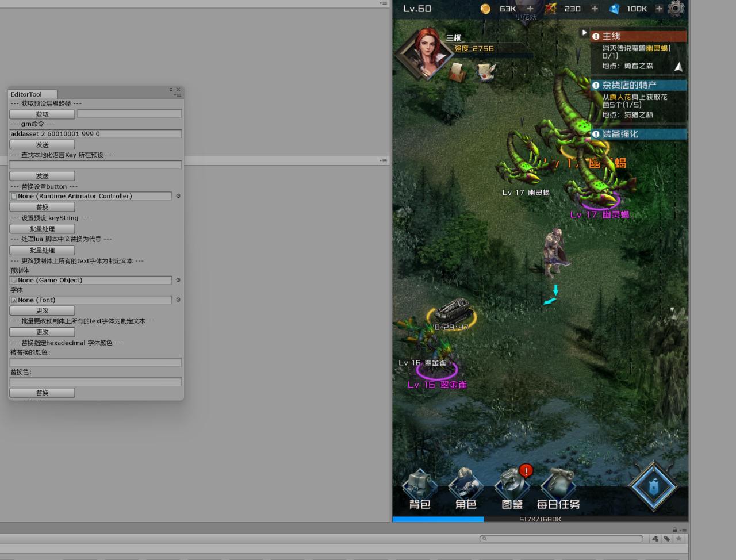Image resolution: width=736 pixels, height=560 pixels.
Task: Click the search by label tag icon
Action: (x=666, y=539)
